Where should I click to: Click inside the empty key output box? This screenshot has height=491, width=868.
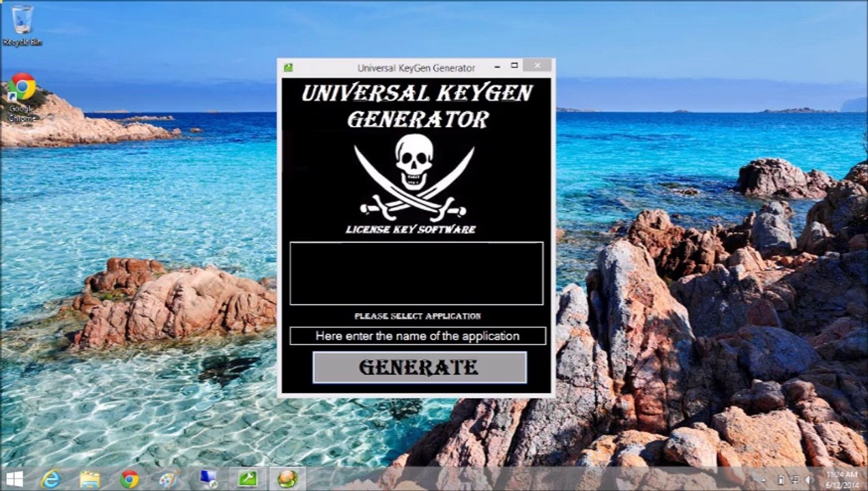416,273
